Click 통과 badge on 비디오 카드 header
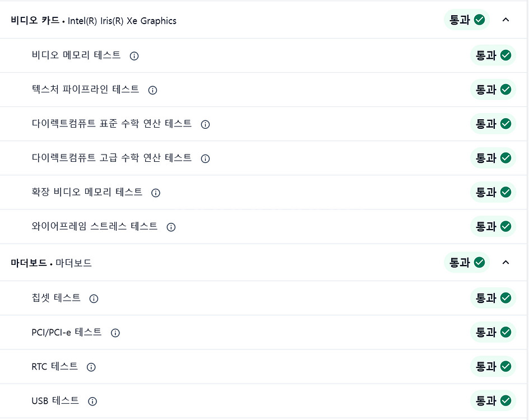The width and height of the screenshot is (529, 420). tap(467, 20)
